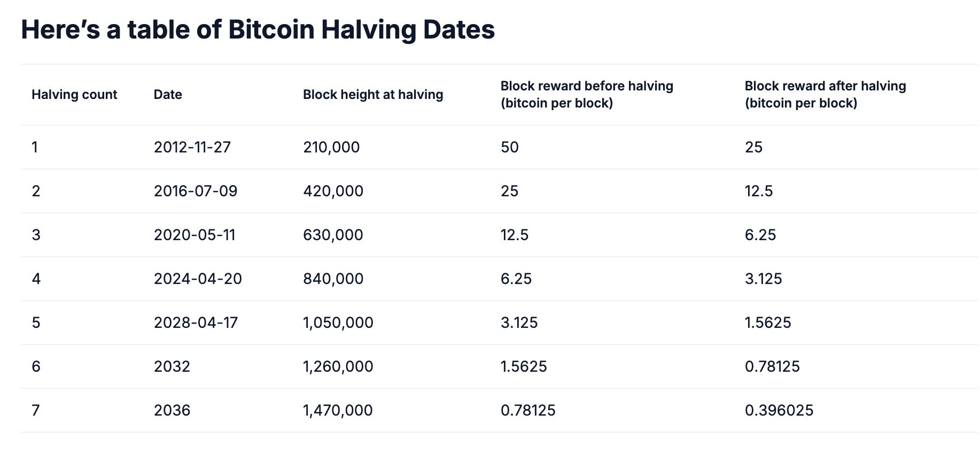Click the "Bitcoin Halving Dates" page heading
The height and width of the screenshot is (460, 980).
pyautogui.click(x=258, y=29)
